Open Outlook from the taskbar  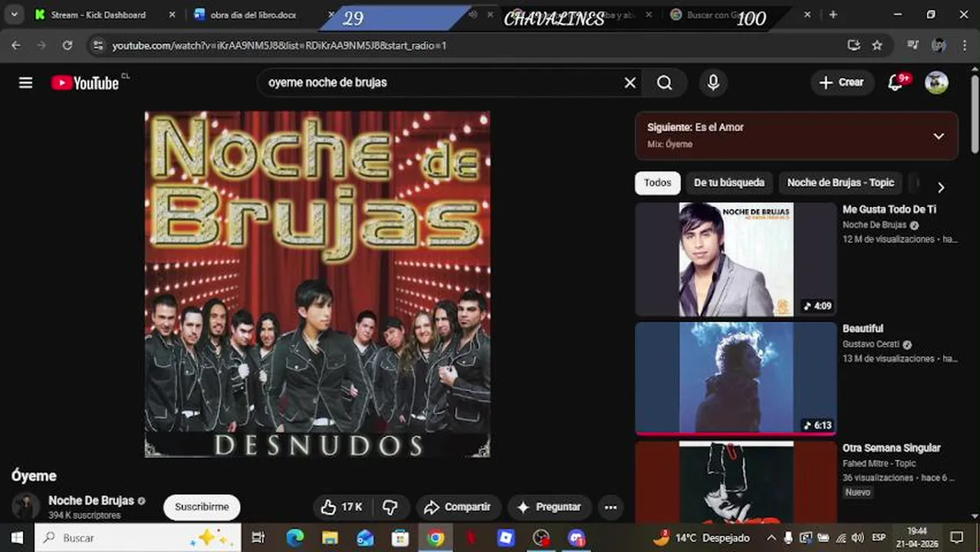click(365, 537)
